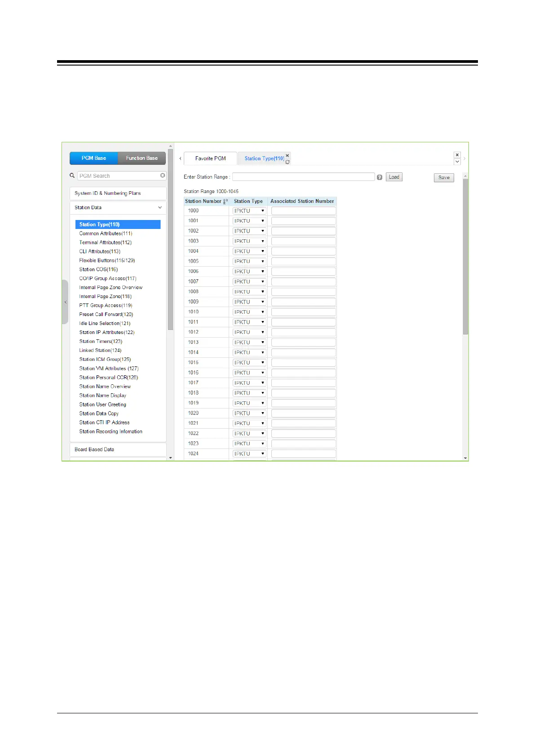Click the sidebar vertical scrollbar thumb
Viewport: 535px width, 756px height.
[170, 240]
